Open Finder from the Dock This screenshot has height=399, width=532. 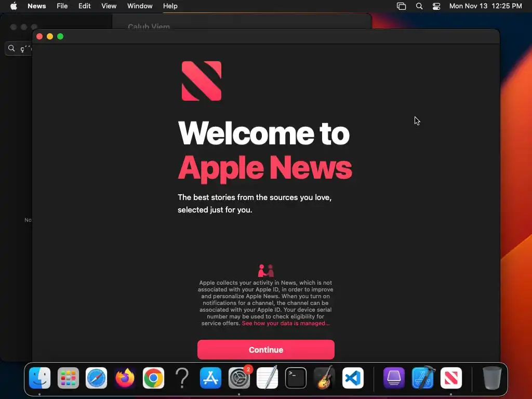(39, 378)
